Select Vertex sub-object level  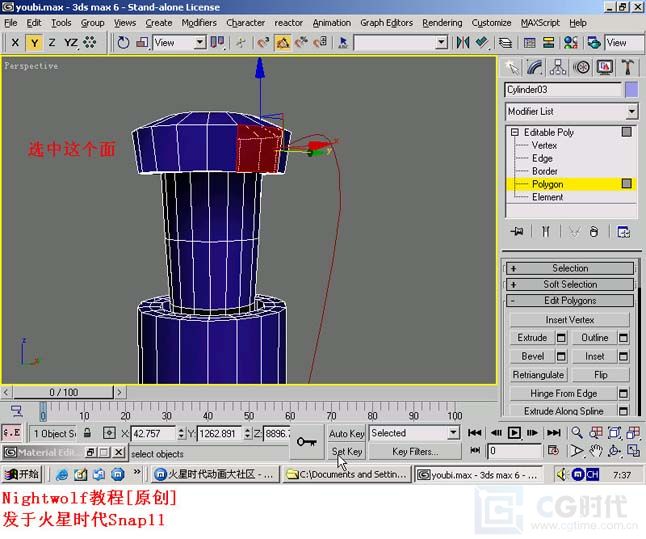point(544,145)
